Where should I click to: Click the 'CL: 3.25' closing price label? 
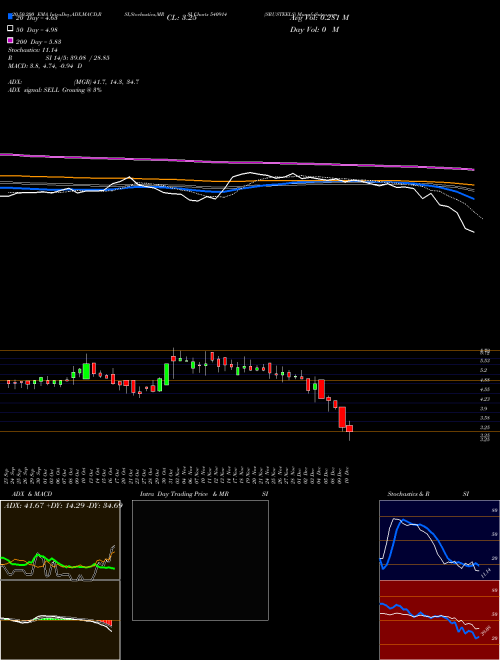pyautogui.click(x=182, y=18)
